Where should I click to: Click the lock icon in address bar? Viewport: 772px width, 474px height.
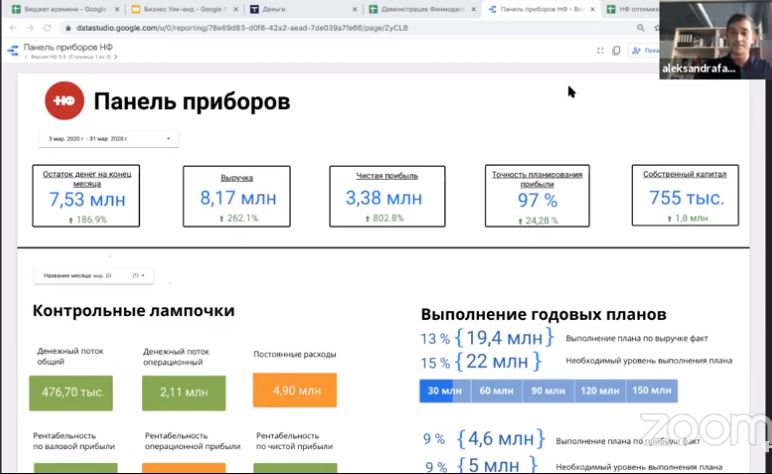pos(68,28)
